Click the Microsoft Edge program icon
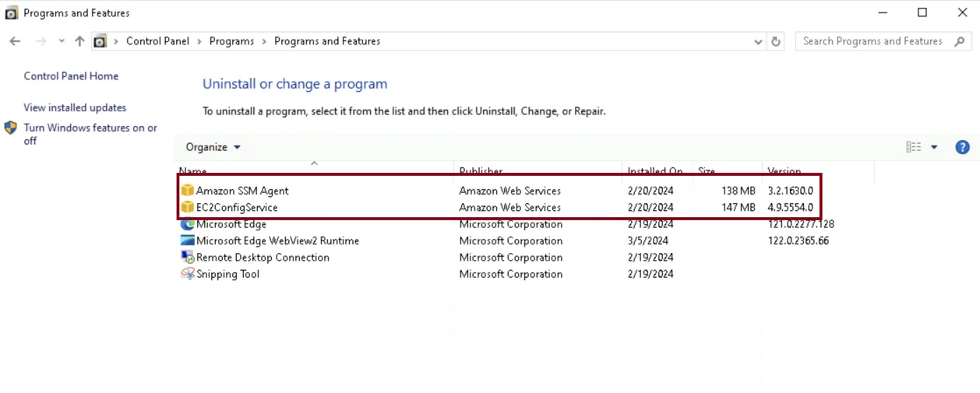This screenshot has height=393, width=980. 187,224
